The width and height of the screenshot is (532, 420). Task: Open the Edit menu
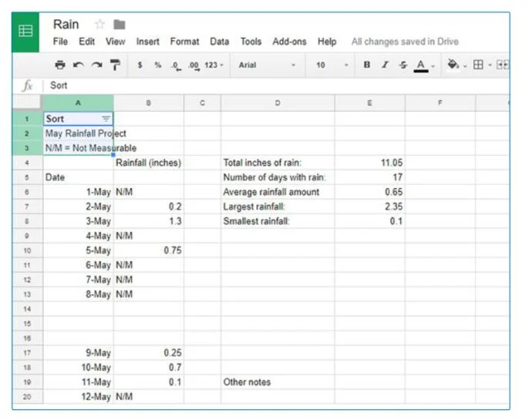tap(87, 42)
